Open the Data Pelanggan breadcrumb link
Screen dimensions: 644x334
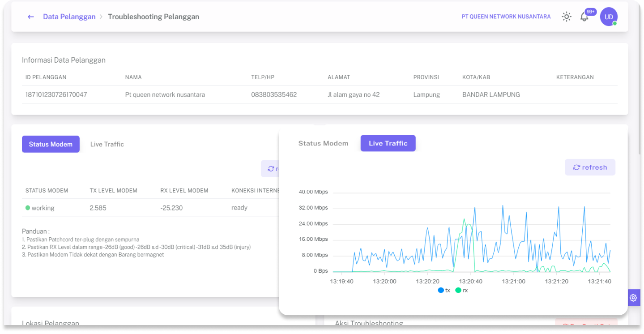(x=69, y=17)
